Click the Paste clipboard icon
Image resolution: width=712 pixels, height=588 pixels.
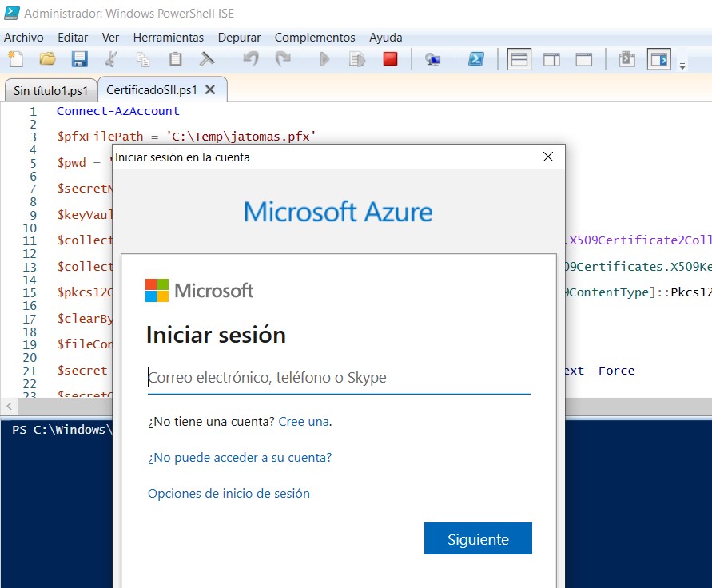175,59
